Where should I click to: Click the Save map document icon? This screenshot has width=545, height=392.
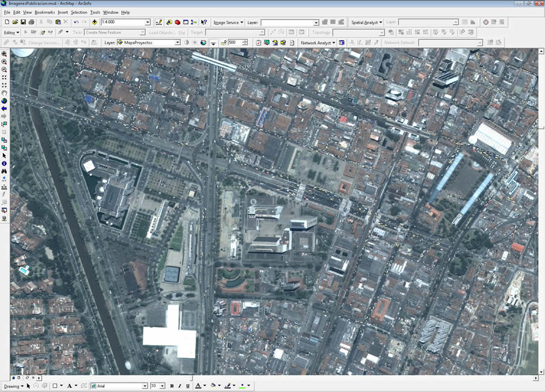tap(23, 22)
